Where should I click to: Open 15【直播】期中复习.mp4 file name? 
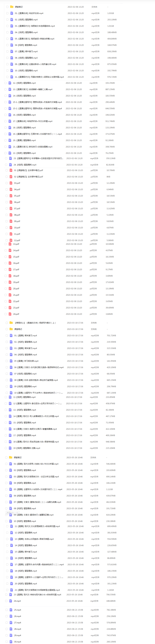pyautogui.click(x=26, y=552)
